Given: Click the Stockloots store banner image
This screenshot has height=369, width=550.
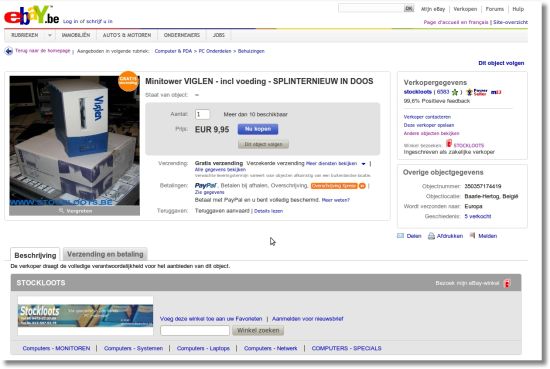Looking at the screenshot, I should click(x=86, y=315).
